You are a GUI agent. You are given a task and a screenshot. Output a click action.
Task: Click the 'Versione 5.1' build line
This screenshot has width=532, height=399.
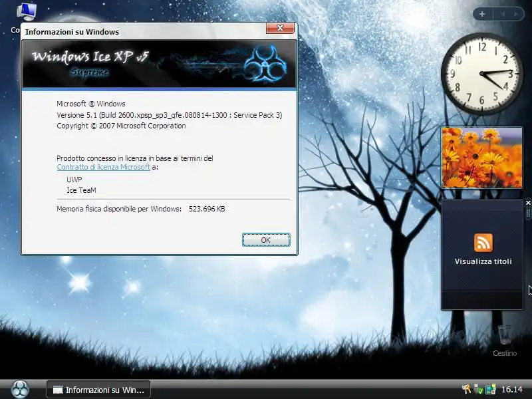tap(170, 115)
